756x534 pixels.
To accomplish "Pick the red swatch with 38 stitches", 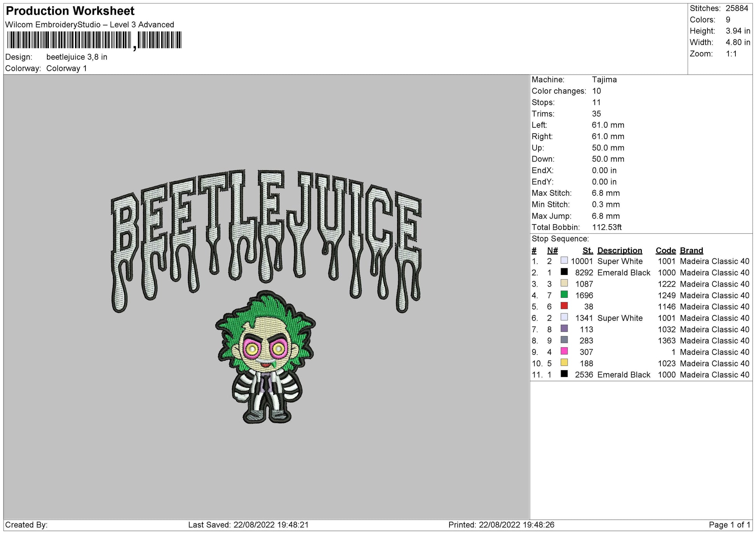I will [564, 306].
